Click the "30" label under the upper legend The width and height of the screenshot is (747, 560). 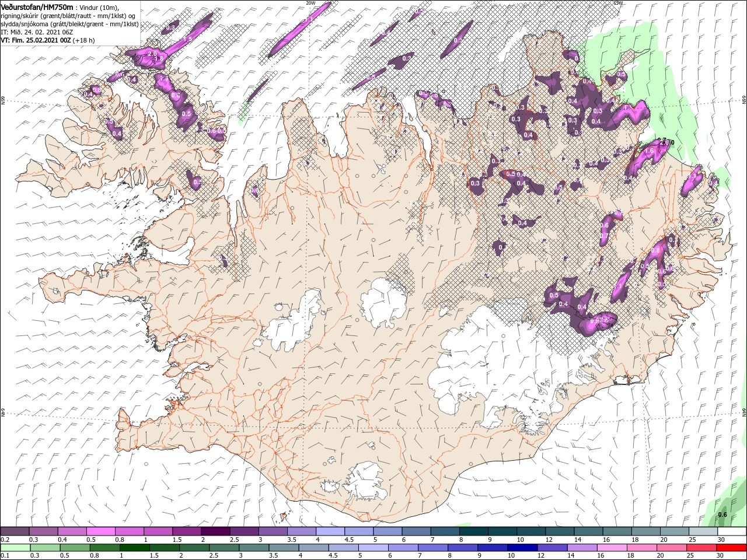click(721, 540)
